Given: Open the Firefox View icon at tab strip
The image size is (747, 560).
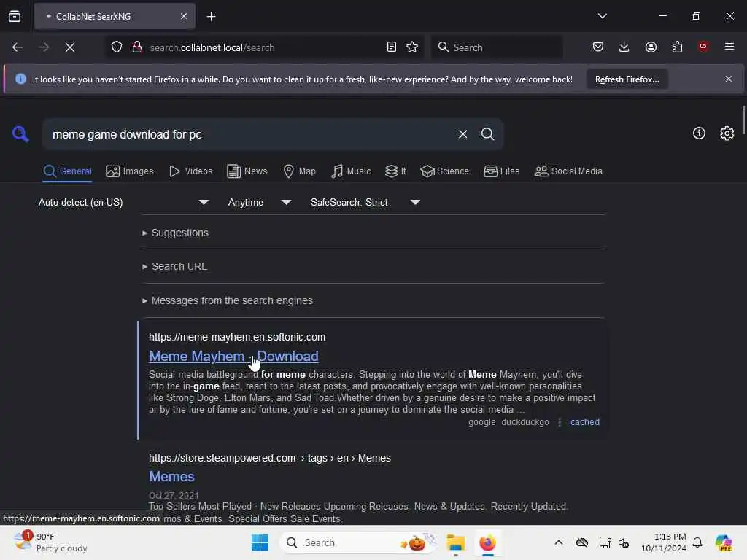Looking at the screenshot, I should 15,16.
